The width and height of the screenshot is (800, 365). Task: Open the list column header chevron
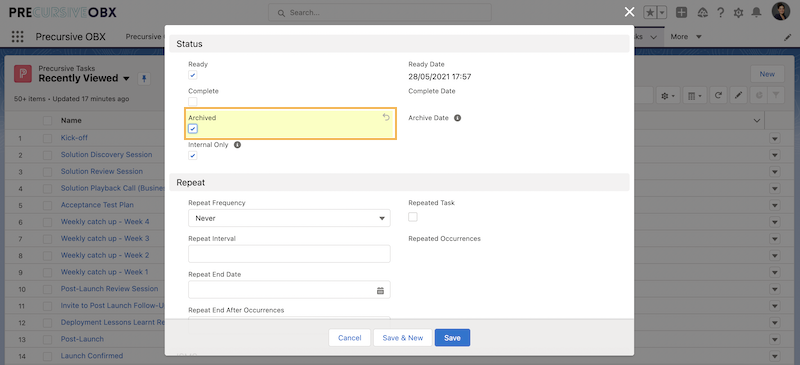point(757,120)
